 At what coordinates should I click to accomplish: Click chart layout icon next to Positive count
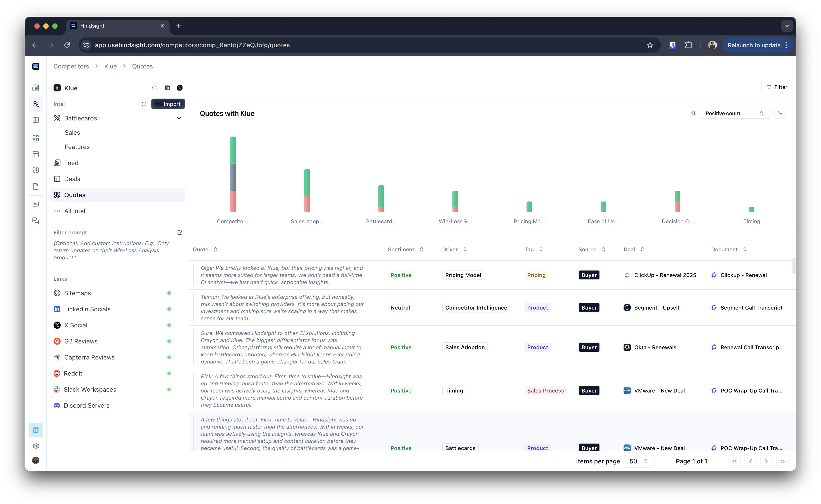point(780,113)
